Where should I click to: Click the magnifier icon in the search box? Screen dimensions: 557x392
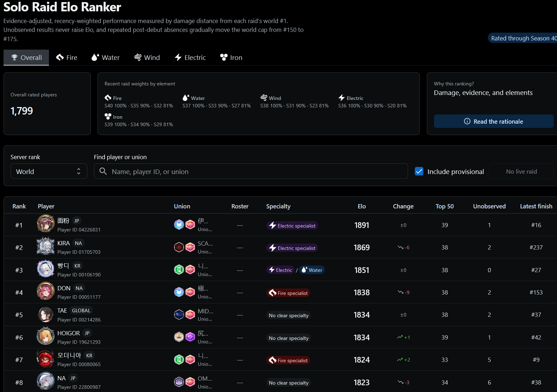(103, 172)
